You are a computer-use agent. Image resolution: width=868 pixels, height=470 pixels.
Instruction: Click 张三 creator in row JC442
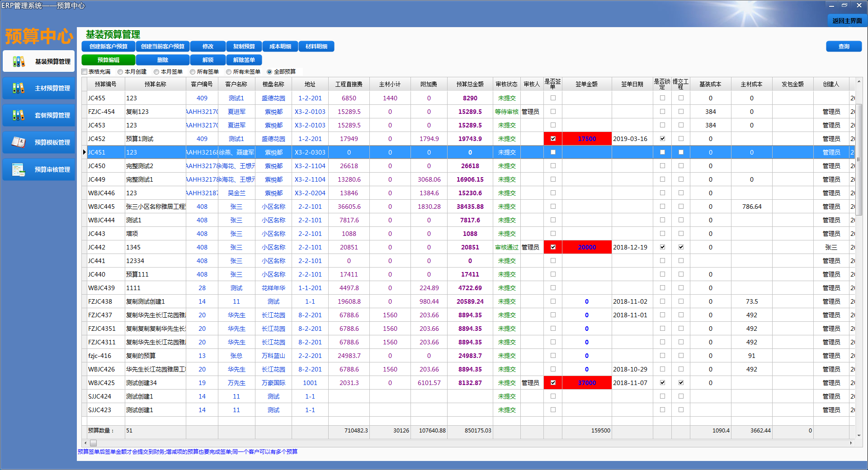click(831, 247)
